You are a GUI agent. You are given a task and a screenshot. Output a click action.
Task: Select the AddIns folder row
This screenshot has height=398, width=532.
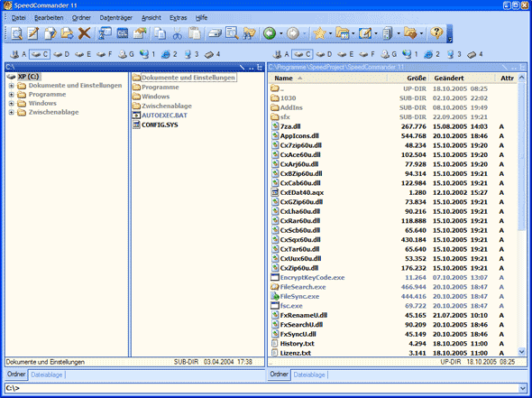tap(393, 107)
